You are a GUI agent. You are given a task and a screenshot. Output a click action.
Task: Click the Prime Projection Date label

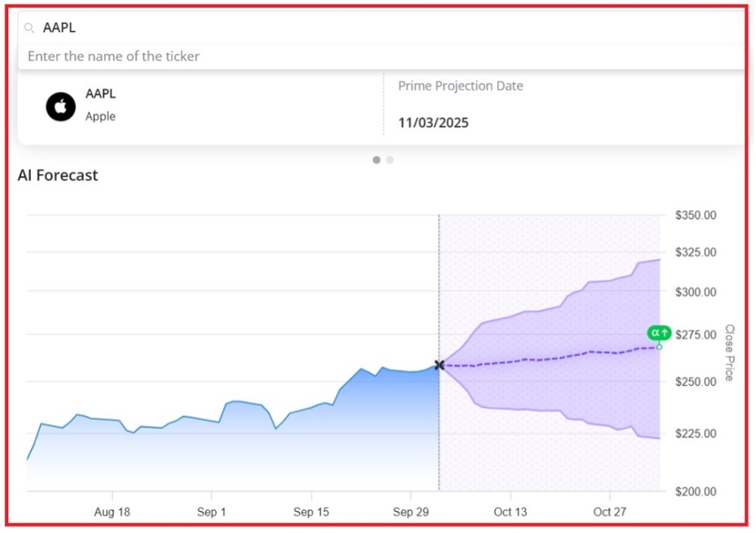pyautogui.click(x=460, y=86)
